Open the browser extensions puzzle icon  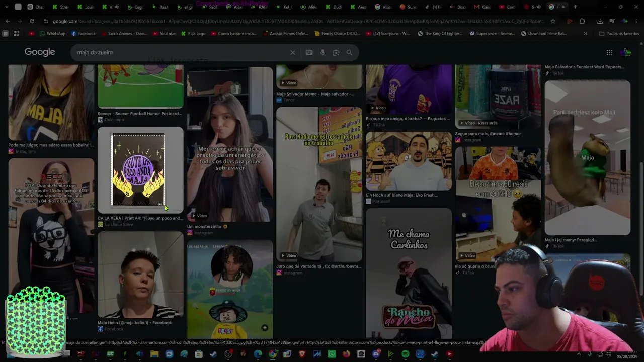582,21
